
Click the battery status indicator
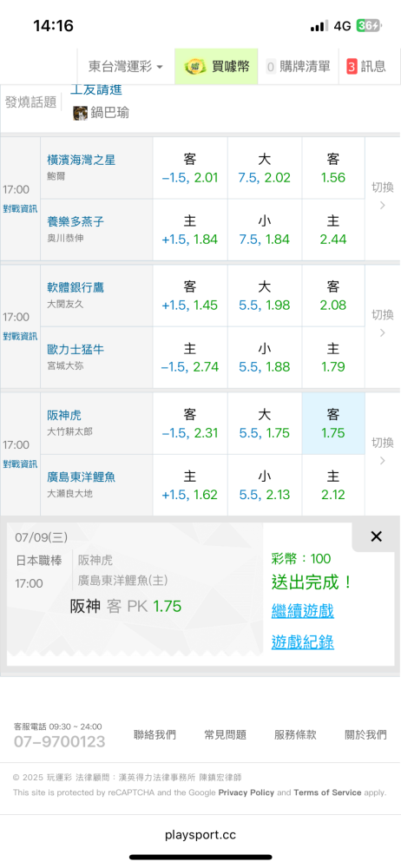369,26
